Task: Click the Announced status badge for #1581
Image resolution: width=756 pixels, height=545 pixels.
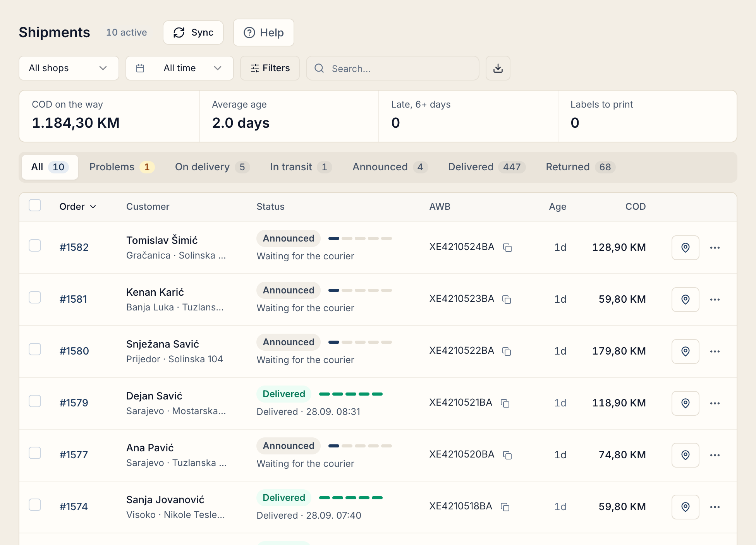Action: tap(289, 290)
